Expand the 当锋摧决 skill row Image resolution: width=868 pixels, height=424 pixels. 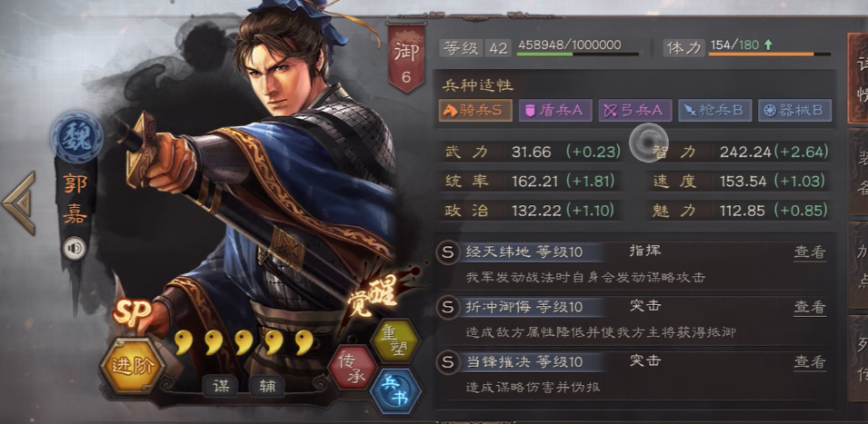pos(633,374)
